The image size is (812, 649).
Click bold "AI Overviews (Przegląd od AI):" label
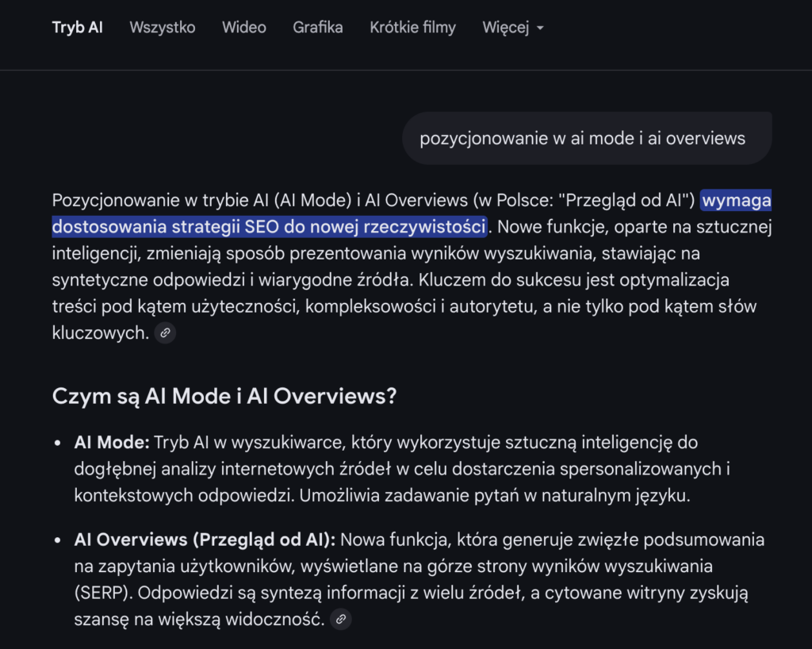click(x=205, y=540)
